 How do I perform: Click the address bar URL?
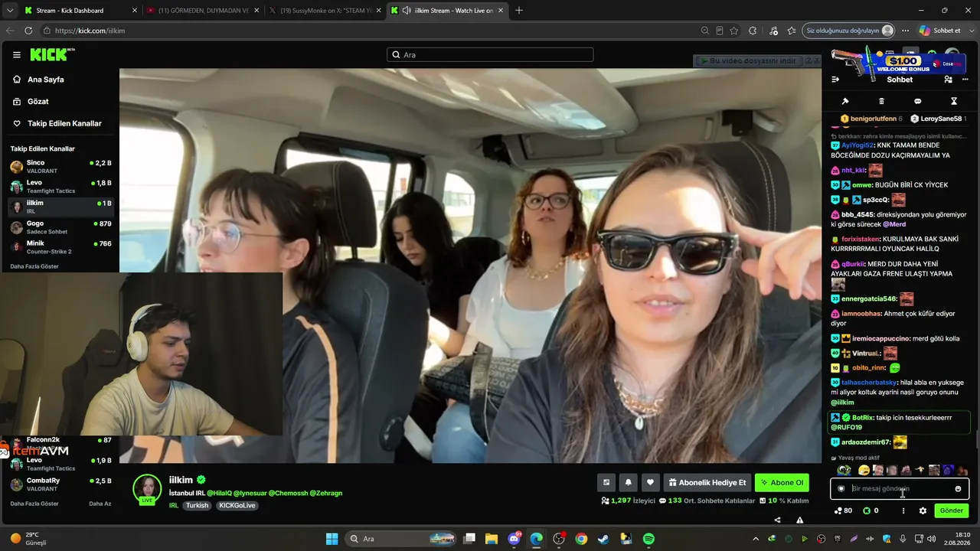pyautogui.click(x=90, y=31)
